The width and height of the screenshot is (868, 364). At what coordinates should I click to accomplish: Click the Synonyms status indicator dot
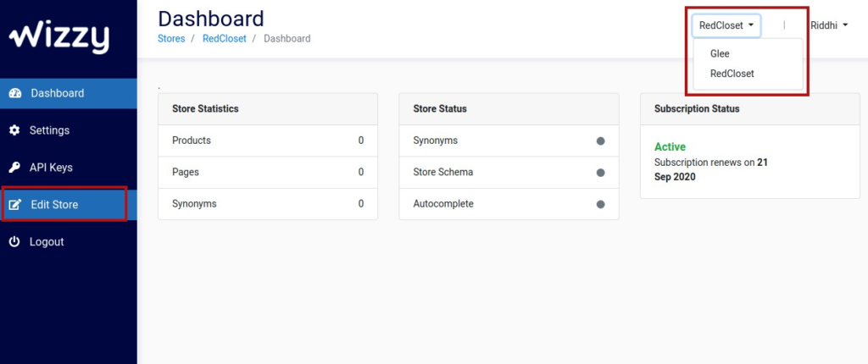(x=601, y=141)
